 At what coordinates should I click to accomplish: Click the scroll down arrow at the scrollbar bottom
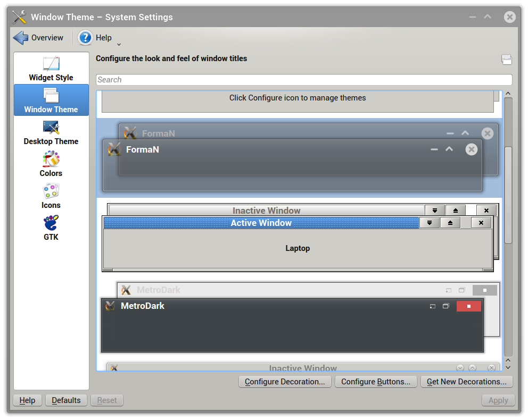tap(508, 368)
